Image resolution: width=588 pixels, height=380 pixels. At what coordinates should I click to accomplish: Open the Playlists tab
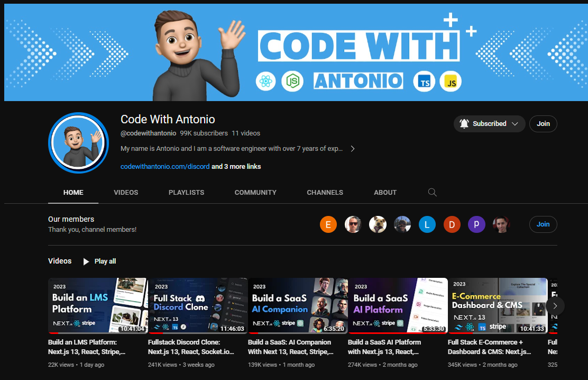pyautogui.click(x=186, y=193)
